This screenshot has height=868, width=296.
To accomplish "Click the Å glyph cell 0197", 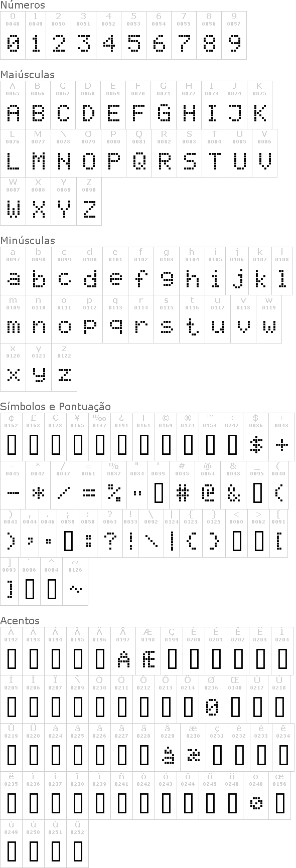I will click(x=123, y=651).
